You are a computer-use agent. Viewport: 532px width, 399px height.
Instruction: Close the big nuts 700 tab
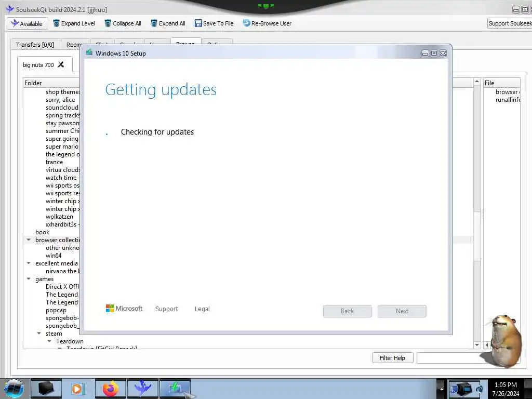click(61, 64)
